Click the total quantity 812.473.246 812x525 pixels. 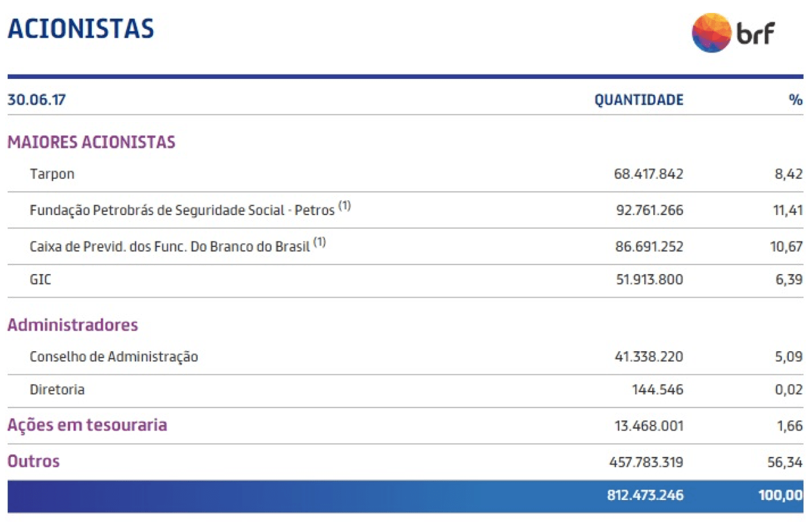pyautogui.click(x=645, y=495)
